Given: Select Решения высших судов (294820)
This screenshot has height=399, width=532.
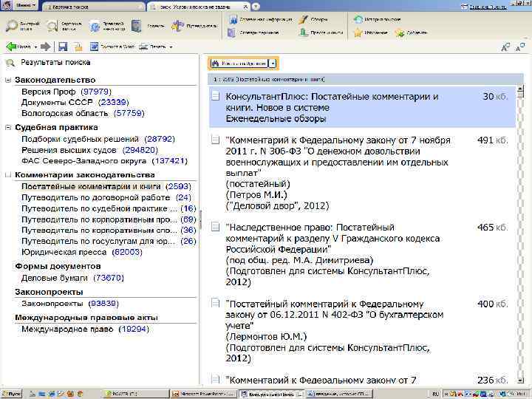Looking at the screenshot, I should click(89, 150).
